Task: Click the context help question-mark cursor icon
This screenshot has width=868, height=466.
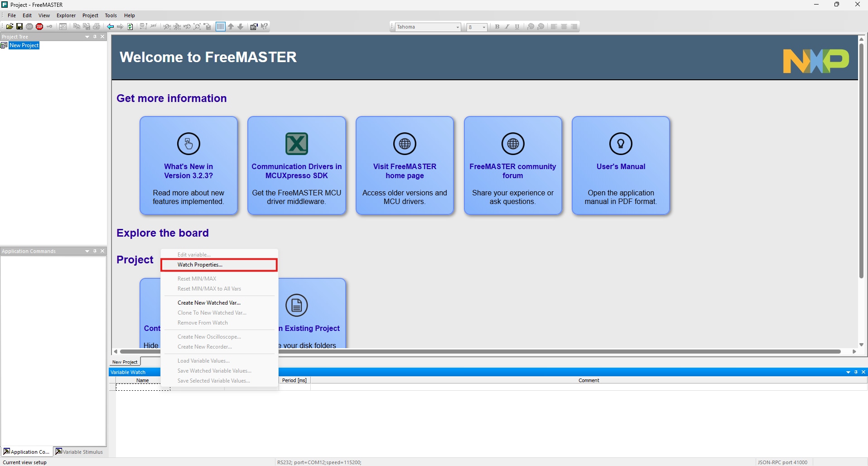Action: tap(264, 27)
